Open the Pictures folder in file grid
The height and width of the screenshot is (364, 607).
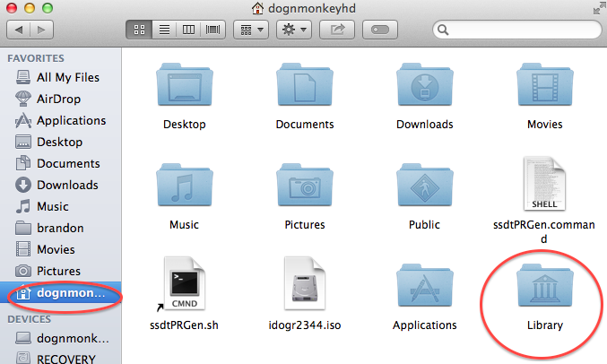point(304,188)
